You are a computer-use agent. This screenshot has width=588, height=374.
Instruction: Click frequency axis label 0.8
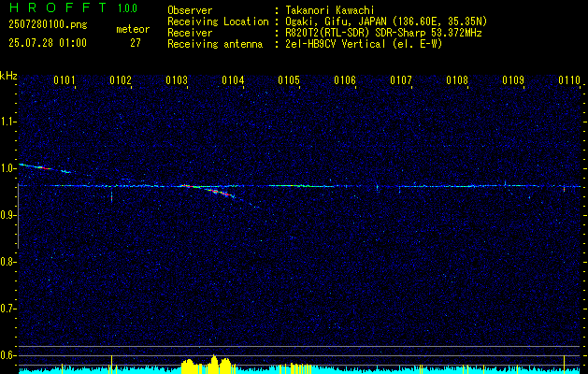(x=7, y=262)
